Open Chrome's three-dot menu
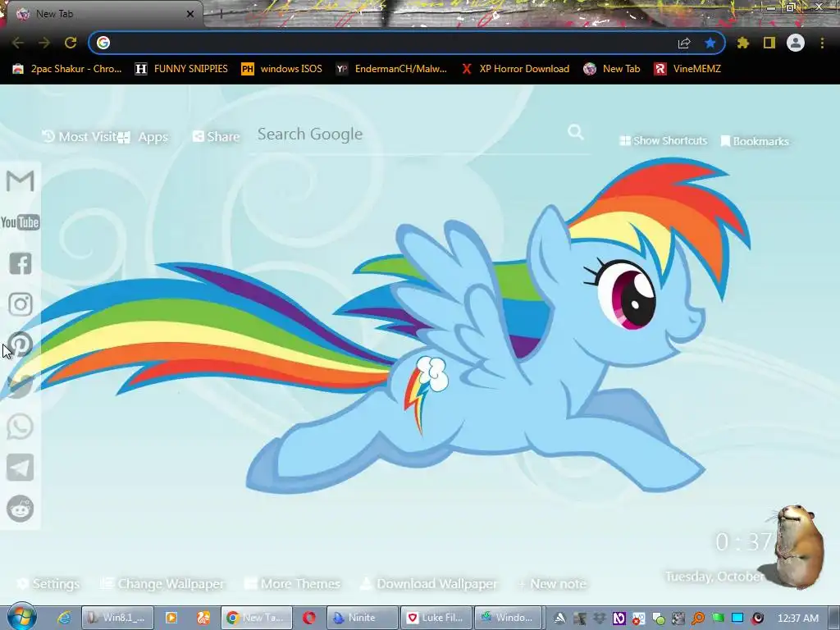The width and height of the screenshot is (840, 630). pos(822,43)
